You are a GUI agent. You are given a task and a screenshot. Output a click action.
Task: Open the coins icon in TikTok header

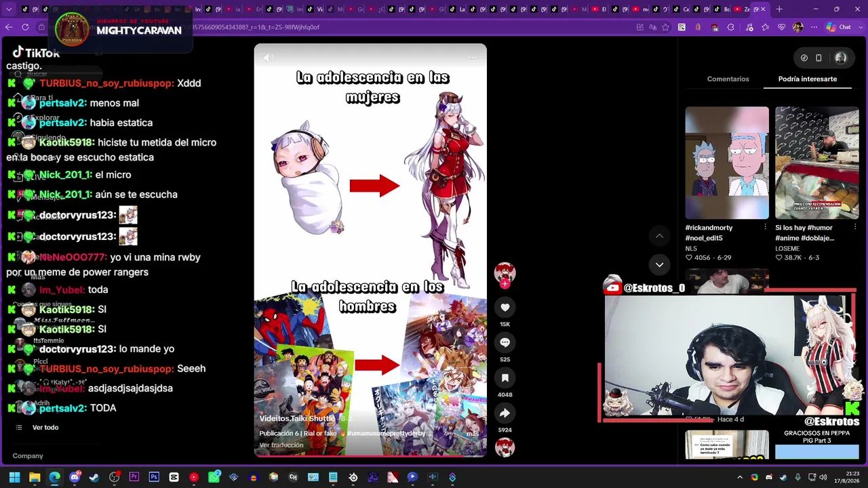click(804, 58)
